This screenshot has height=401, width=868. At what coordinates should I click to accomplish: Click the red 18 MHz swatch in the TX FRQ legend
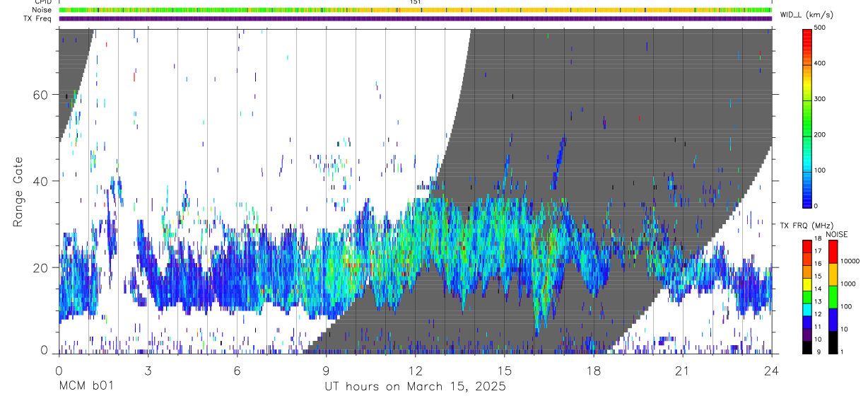807,246
